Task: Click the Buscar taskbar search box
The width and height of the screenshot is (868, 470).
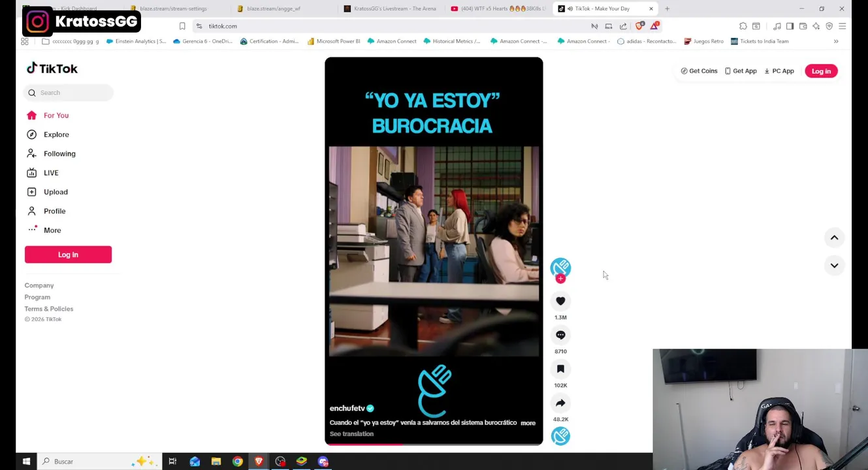Action: 98,462
